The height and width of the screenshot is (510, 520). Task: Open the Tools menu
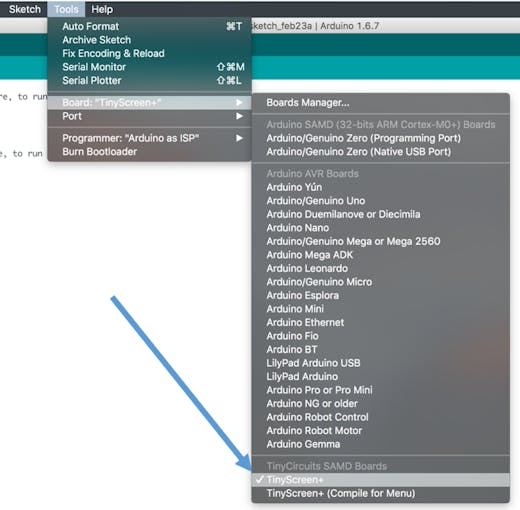[x=66, y=9]
